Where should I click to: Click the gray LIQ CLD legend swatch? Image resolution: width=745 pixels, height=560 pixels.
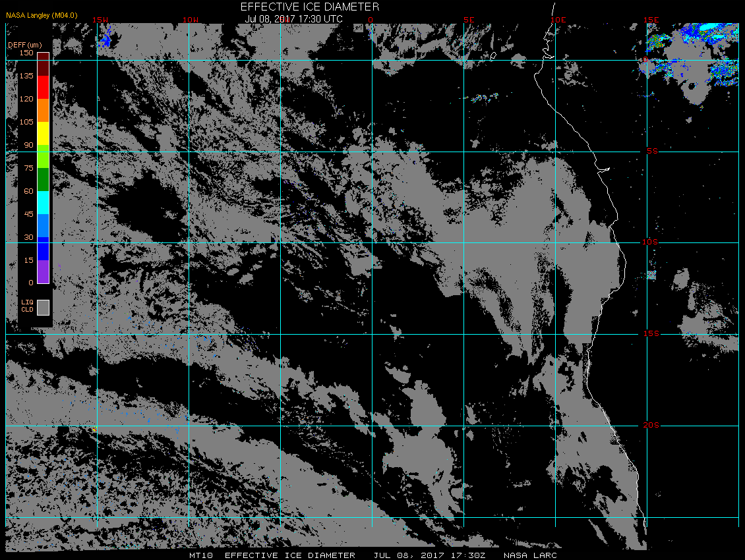click(x=44, y=307)
